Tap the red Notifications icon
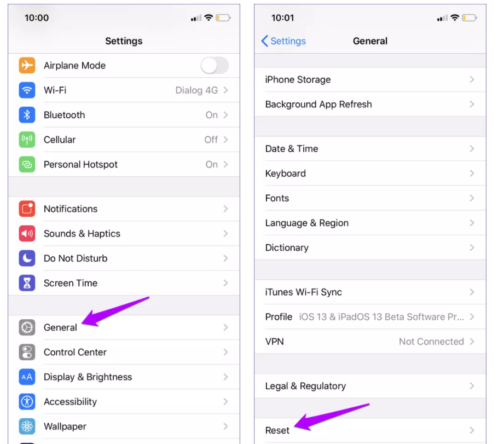The height and width of the screenshot is (444, 504). click(27, 209)
